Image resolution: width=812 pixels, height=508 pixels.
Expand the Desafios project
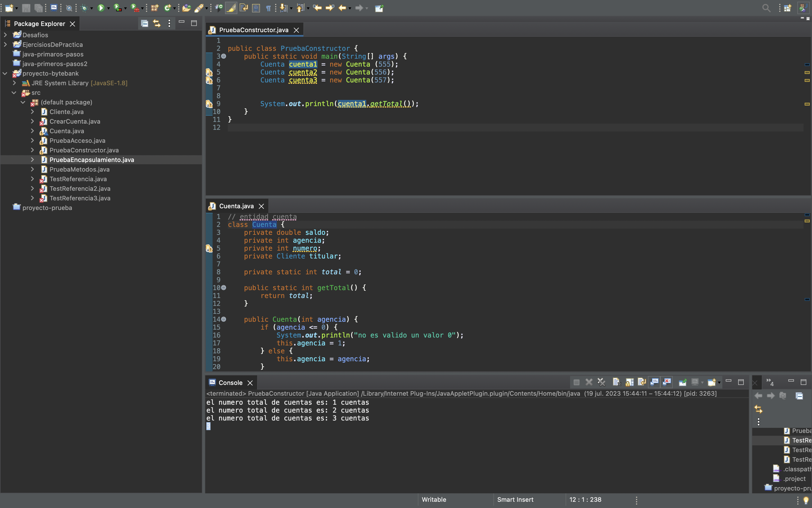pyautogui.click(x=5, y=35)
